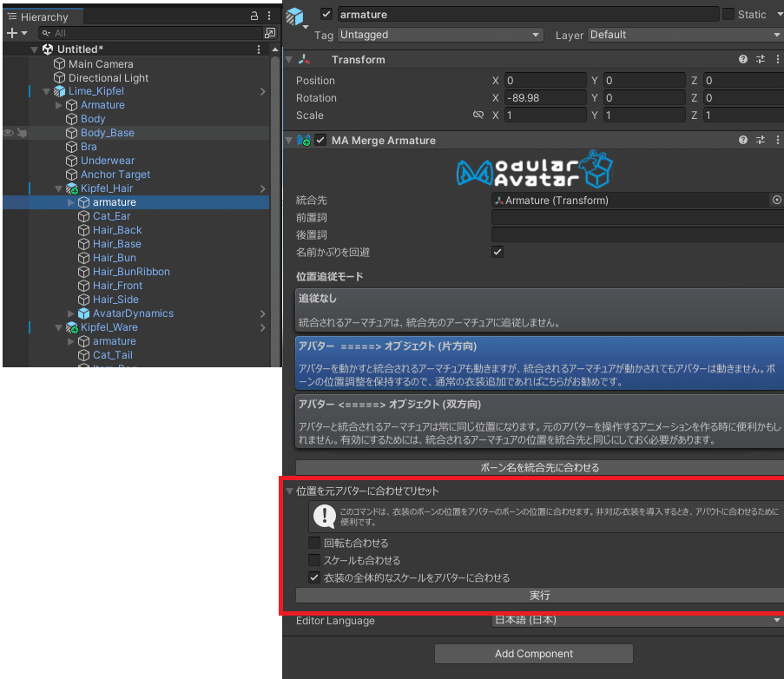Click the Hierarchy tab
The image size is (784, 679).
43,16
